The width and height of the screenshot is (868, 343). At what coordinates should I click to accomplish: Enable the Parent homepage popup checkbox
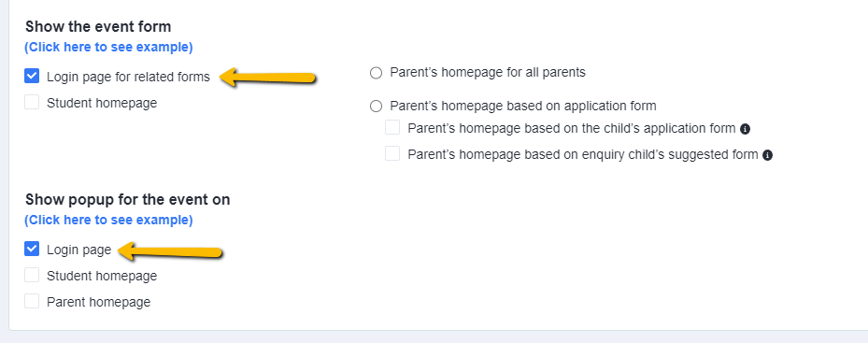coord(32,301)
